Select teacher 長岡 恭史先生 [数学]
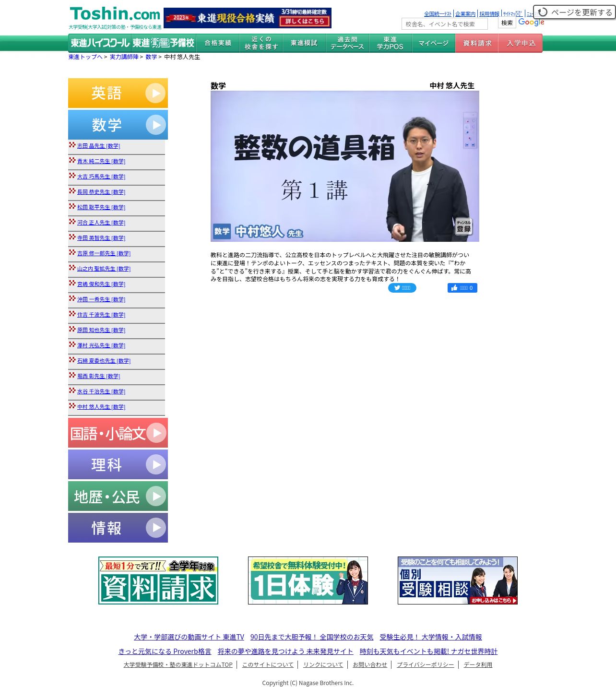616x687 pixels. tap(101, 192)
